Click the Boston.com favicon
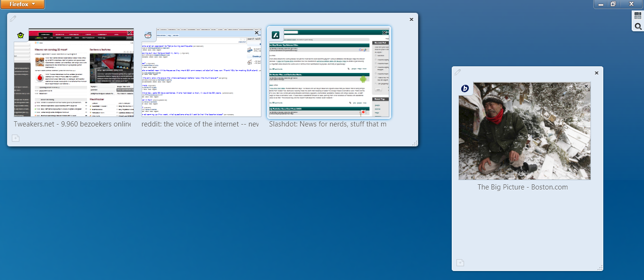This screenshot has height=280, width=644. (x=465, y=89)
